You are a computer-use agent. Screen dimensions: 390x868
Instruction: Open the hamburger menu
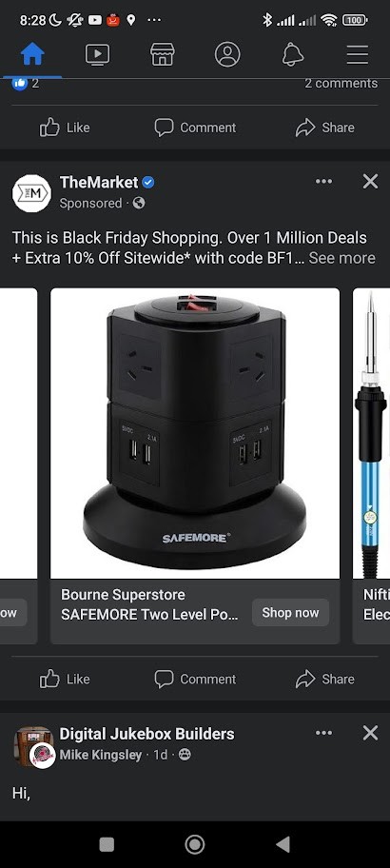[358, 55]
